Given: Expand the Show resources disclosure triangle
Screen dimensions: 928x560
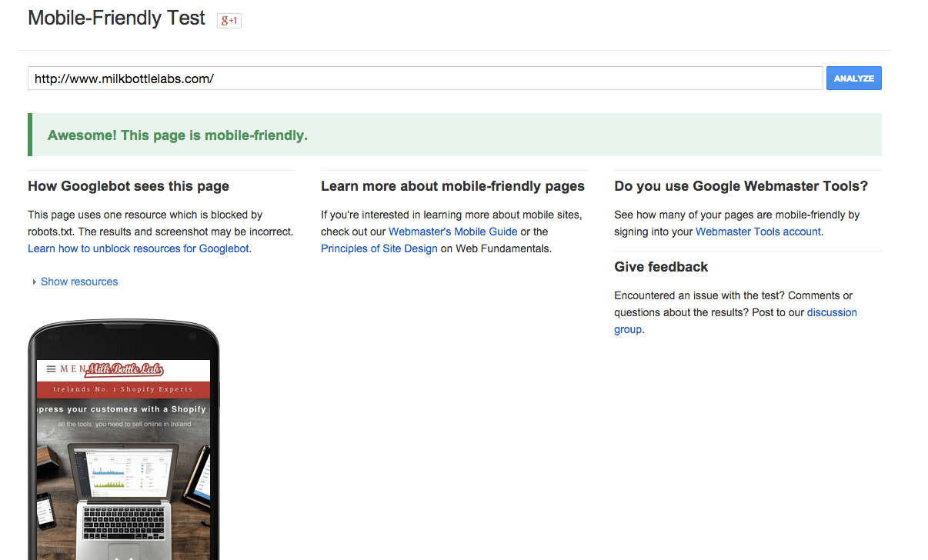Looking at the screenshot, I should (x=35, y=282).
